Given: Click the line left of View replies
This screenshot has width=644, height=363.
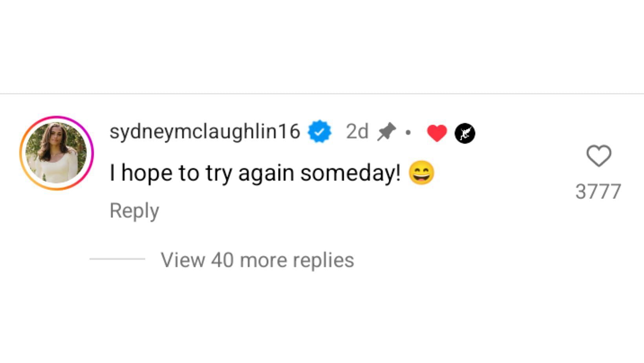Looking at the screenshot, I should [x=117, y=259].
